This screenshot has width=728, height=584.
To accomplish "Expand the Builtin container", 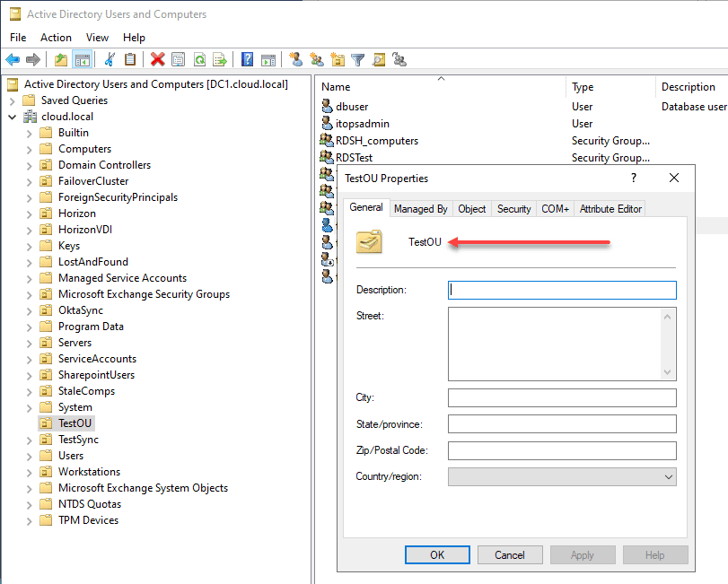I will pyautogui.click(x=30, y=134).
